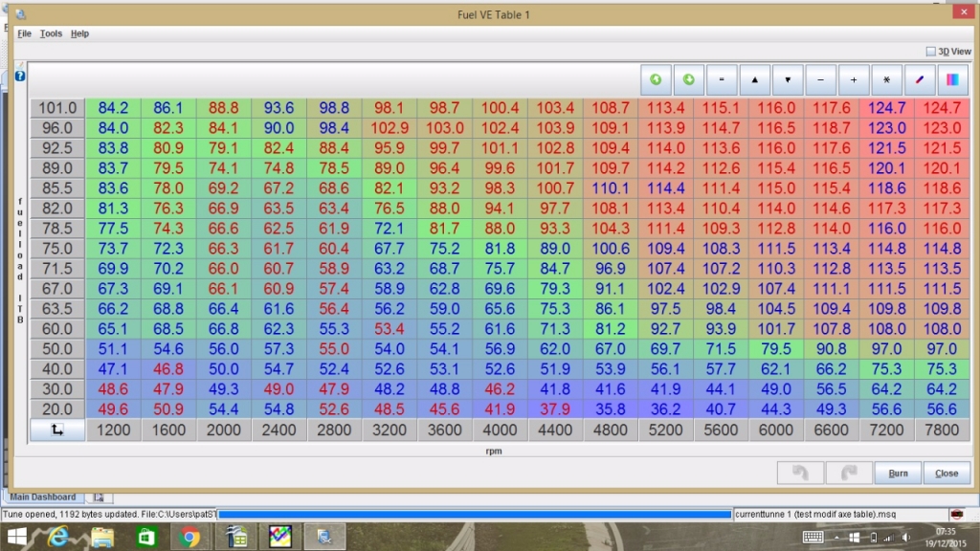
Task: Select cell 90.8 in the 6600 column
Action: [x=832, y=349]
